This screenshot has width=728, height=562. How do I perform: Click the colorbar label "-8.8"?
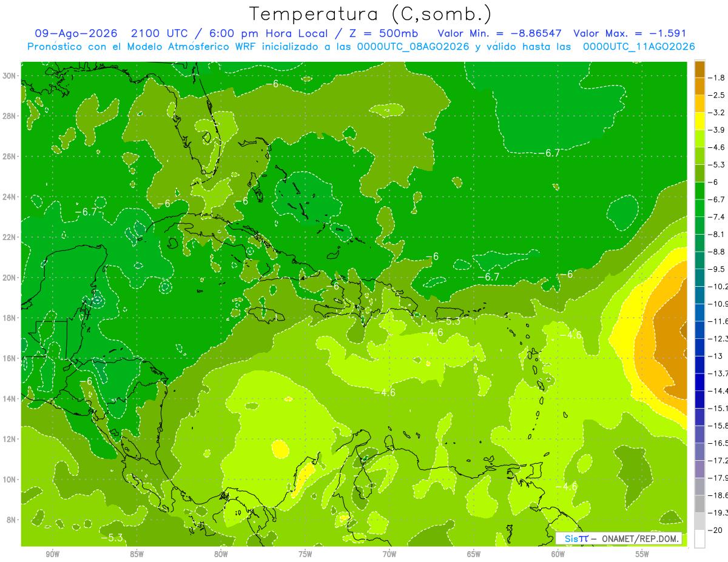tap(718, 252)
